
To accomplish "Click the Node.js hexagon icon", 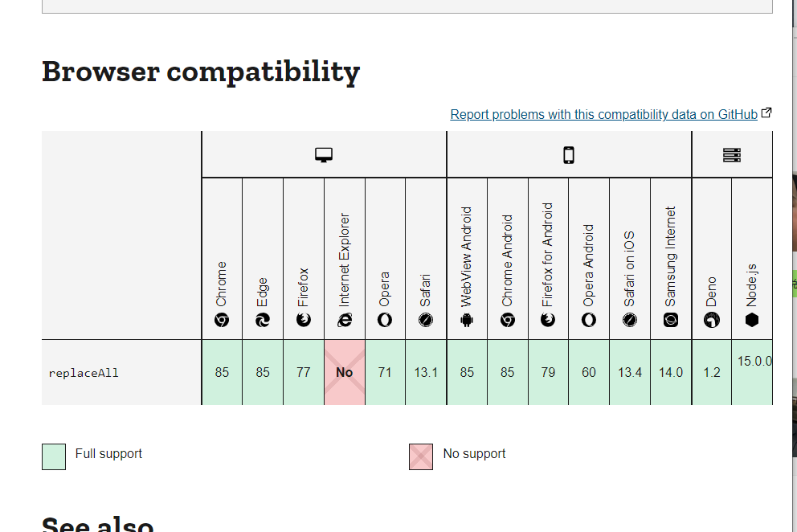I will tap(752, 319).
